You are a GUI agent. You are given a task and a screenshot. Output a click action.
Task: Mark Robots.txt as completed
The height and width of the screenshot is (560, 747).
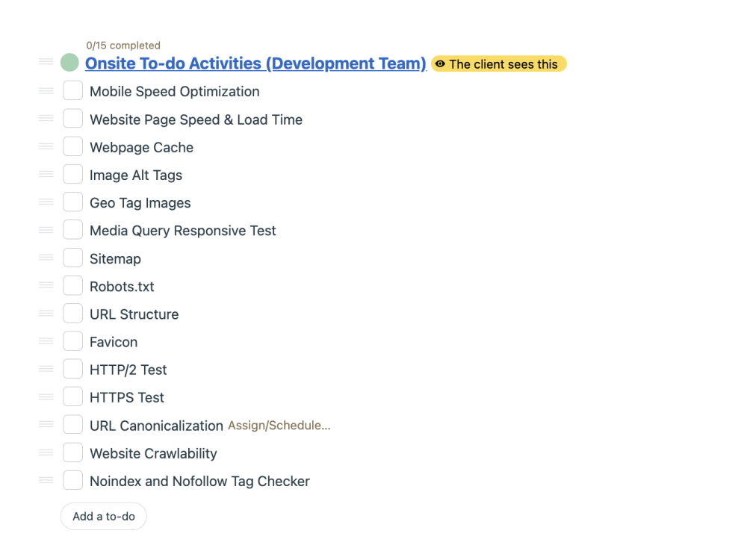click(73, 286)
